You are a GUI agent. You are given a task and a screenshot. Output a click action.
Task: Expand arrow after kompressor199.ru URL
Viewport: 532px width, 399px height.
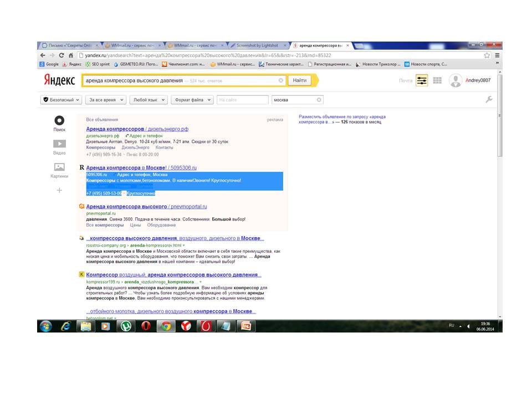coord(201,282)
